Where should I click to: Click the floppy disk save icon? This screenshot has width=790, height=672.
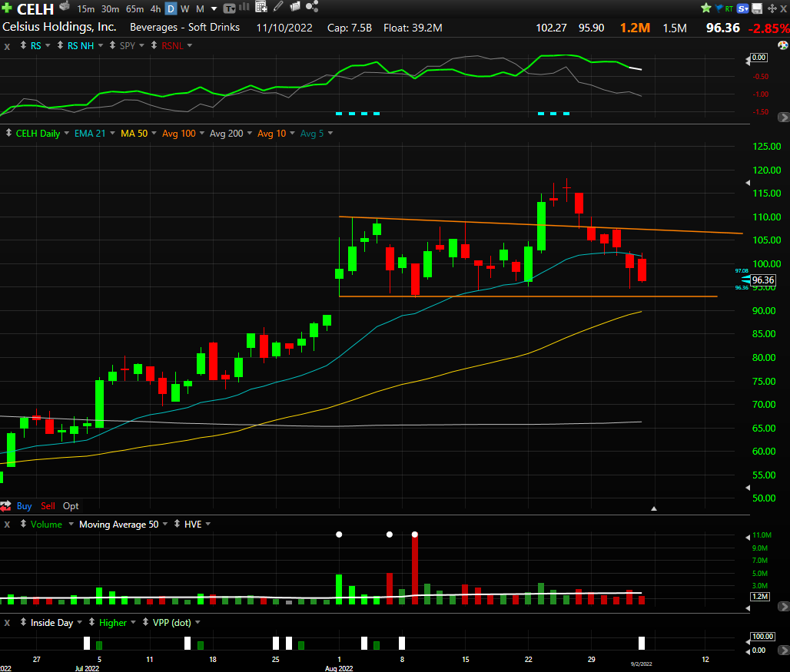[x=757, y=8]
